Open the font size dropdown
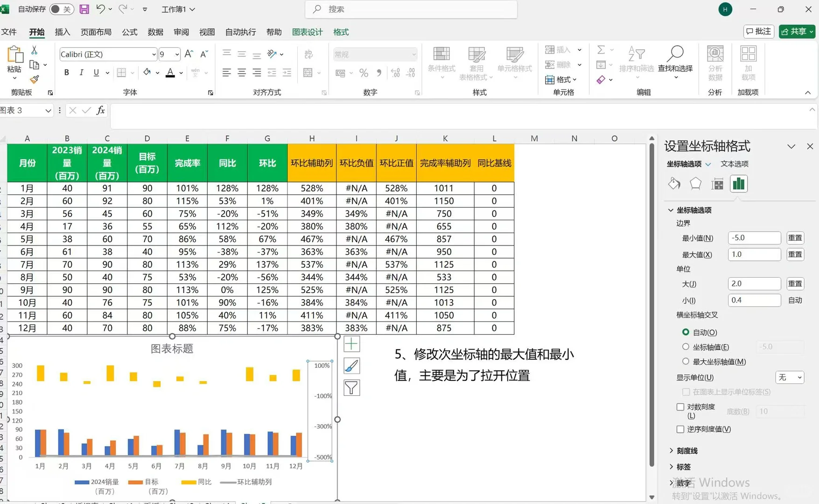Image resolution: width=819 pixels, height=504 pixels. point(177,55)
